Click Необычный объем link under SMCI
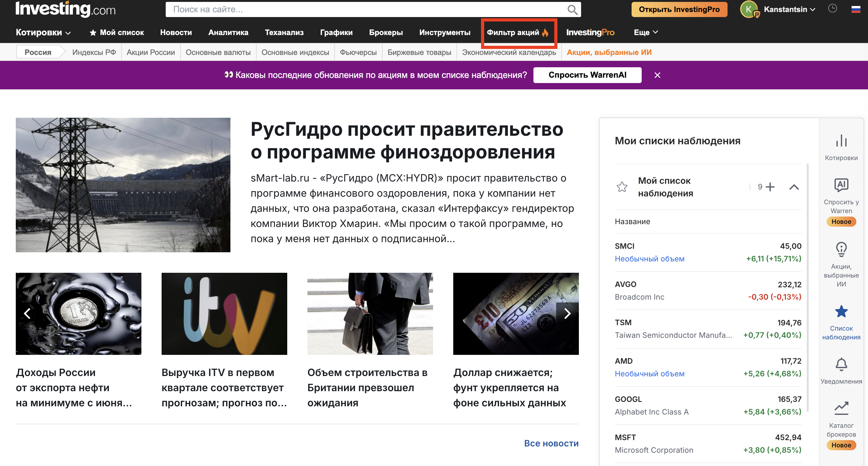 pyautogui.click(x=649, y=259)
